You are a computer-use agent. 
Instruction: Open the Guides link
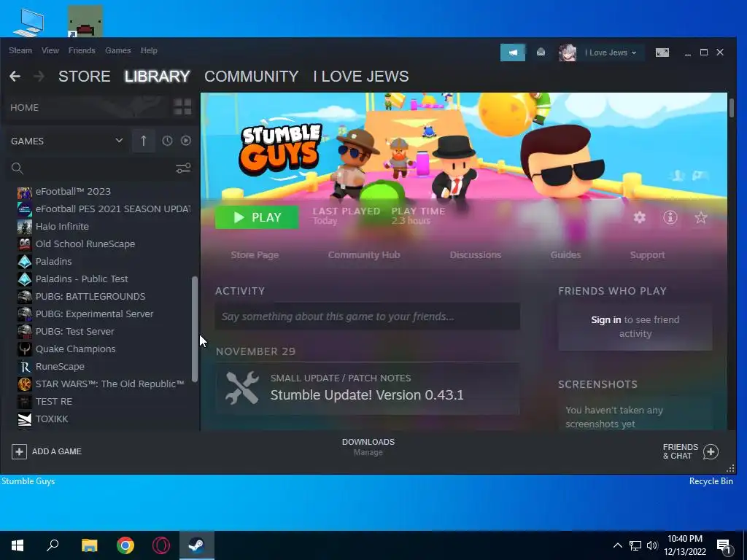coord(565,254)
